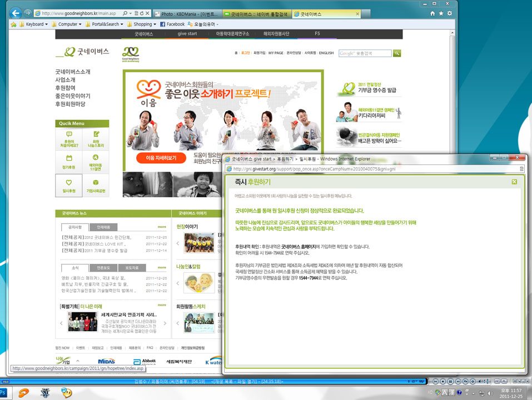Click the stop (X) icon in address bar
Viewport: 532px width, 400px height.
(147, 13)
